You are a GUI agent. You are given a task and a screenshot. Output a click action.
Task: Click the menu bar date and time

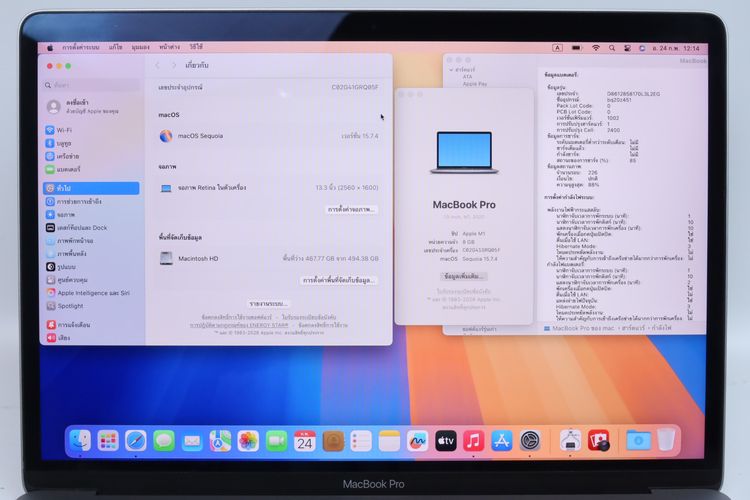676,48
